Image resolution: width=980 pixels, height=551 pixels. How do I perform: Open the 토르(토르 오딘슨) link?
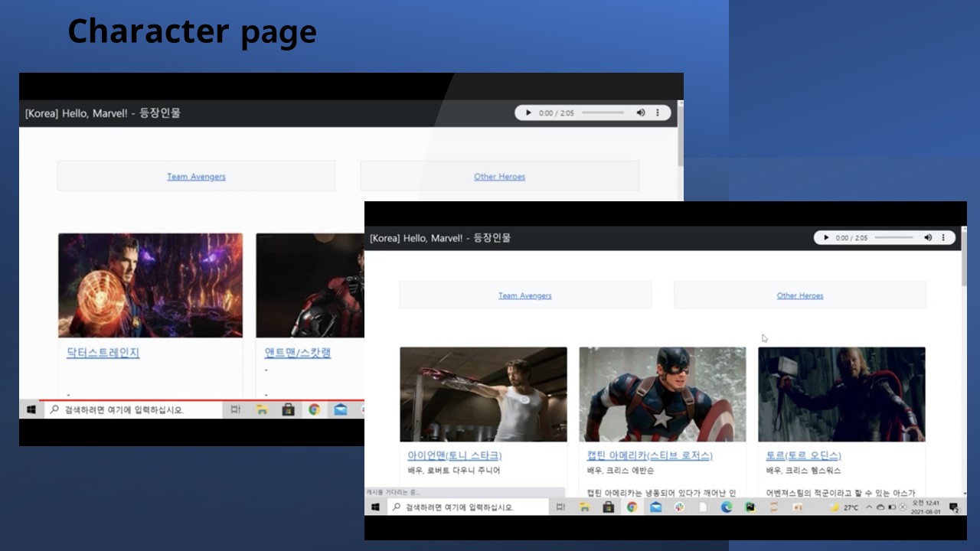804,456
